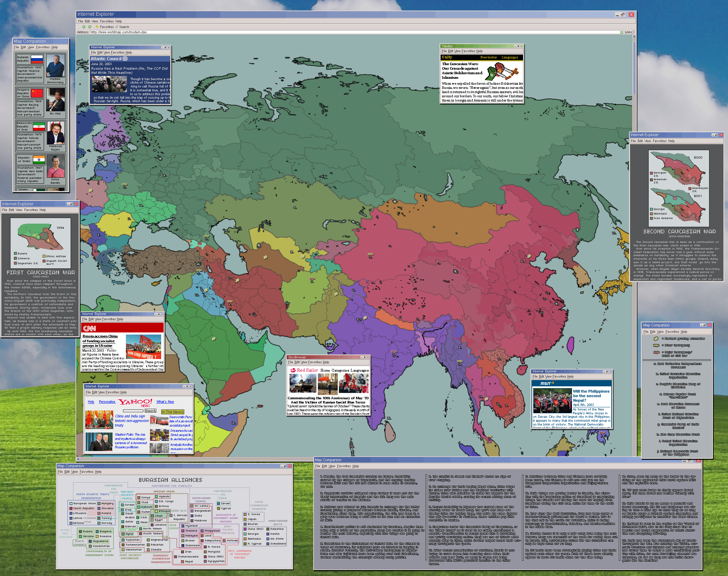Click the Yahoo! News logo

(135, 402)
